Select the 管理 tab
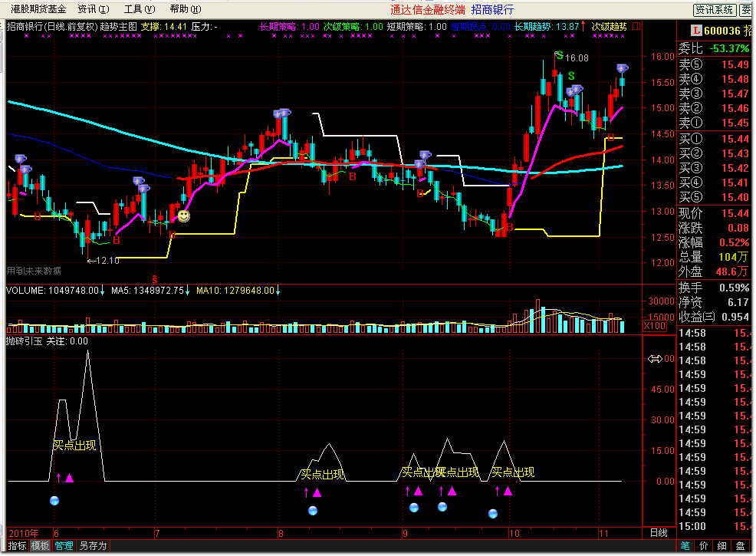The image size is (756, 556). [x=64, y=545]
